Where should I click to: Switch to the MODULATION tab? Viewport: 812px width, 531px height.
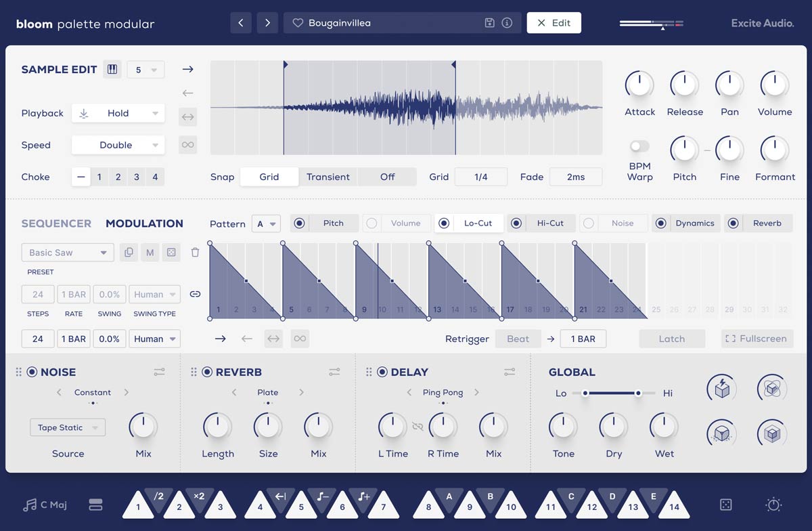coord(144,223)
